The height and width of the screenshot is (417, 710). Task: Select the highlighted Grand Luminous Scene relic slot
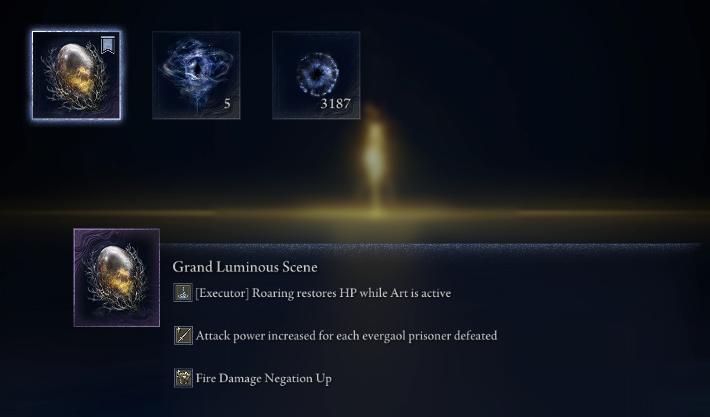pyautogui.click(x=77, y=75)
